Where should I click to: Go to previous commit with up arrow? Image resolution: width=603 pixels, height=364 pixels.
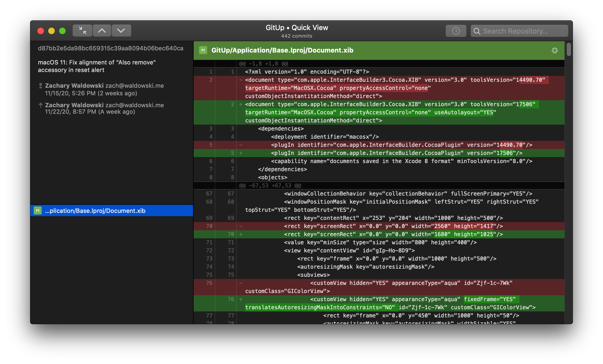tap(102, 31)
